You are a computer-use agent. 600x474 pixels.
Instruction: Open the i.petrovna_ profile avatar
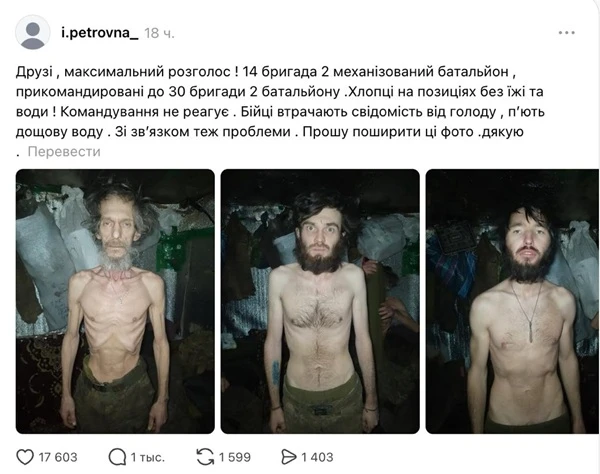click(33, 33)
